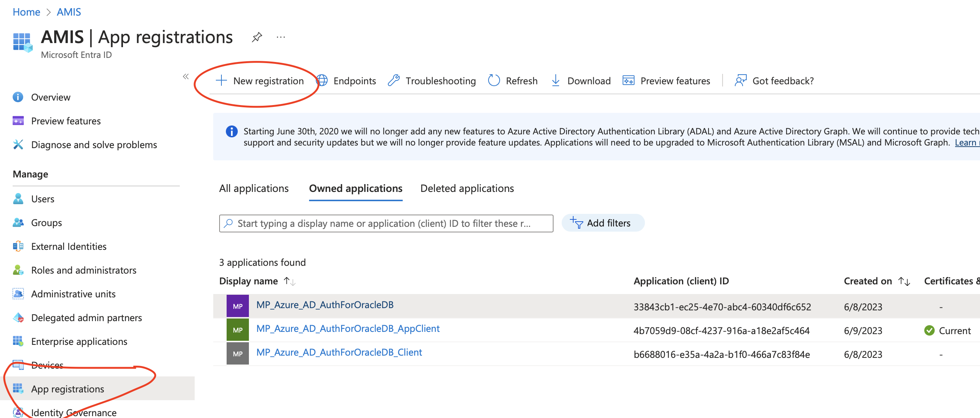Go to Users in Manage section
The height and width of the screenshot is (418, 980).
[43, 199]
